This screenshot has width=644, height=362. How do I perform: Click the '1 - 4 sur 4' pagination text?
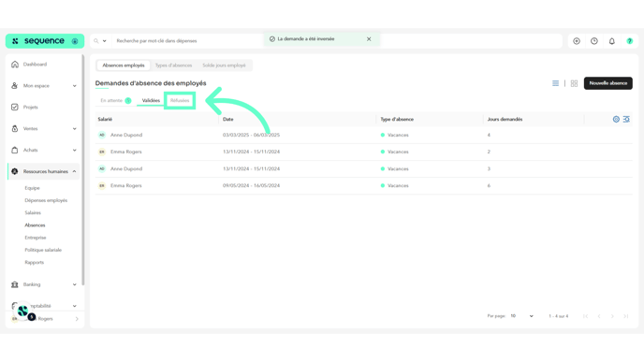click(x=559, y=316)
